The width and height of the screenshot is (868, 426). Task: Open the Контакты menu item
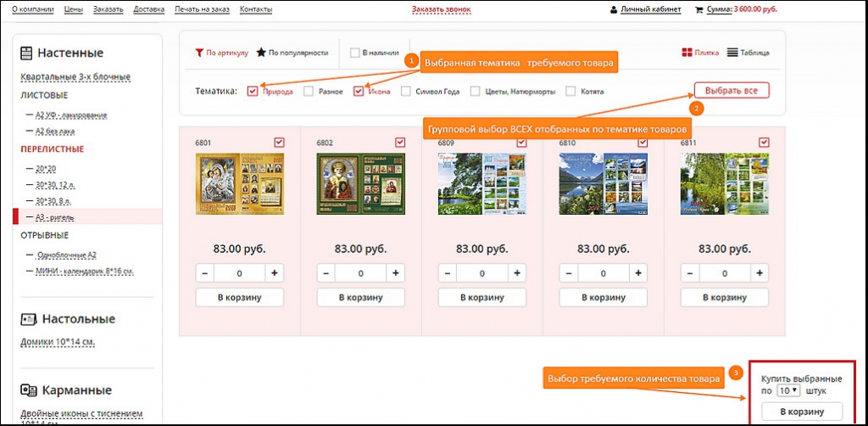[256, 9]
